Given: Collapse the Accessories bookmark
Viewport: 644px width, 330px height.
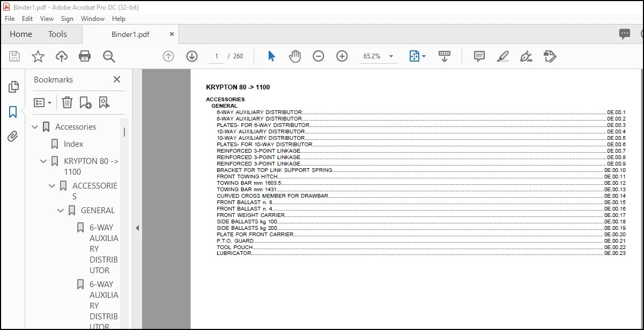Looking at the screenshot, I should tap(35, 127).
